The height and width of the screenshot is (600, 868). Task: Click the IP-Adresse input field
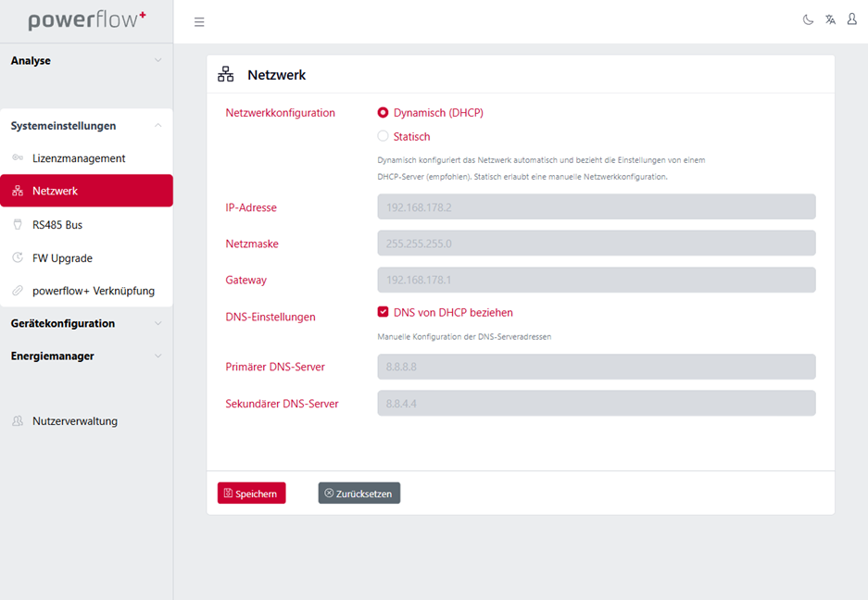pyautogui.click(x=597, y=207)
